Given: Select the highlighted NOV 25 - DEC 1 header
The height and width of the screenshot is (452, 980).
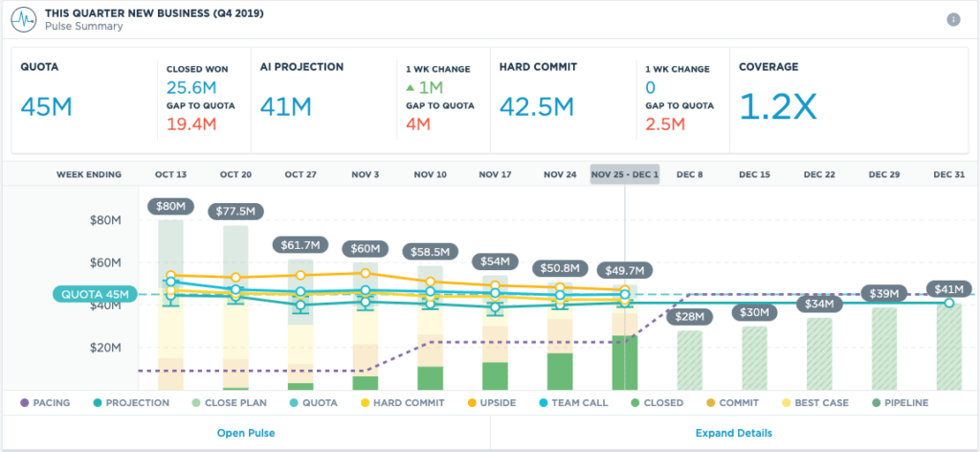Looking at the screenshot, I should [x=625, y=174].
